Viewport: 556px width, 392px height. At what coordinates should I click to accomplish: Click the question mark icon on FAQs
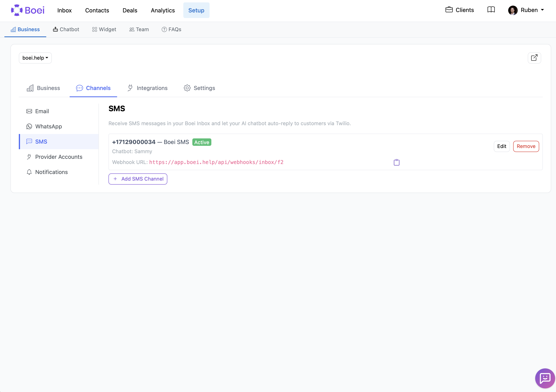164,30
